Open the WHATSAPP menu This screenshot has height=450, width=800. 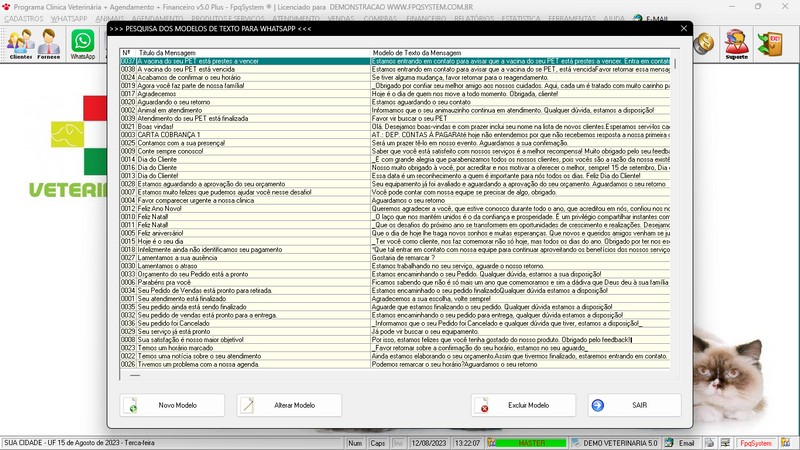coord(69,19)
